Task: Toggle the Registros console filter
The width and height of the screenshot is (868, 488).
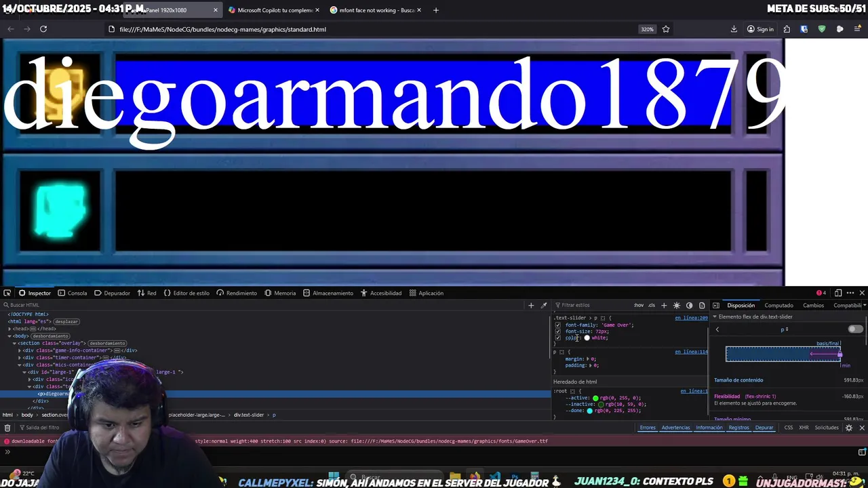Action: point(738,428)
